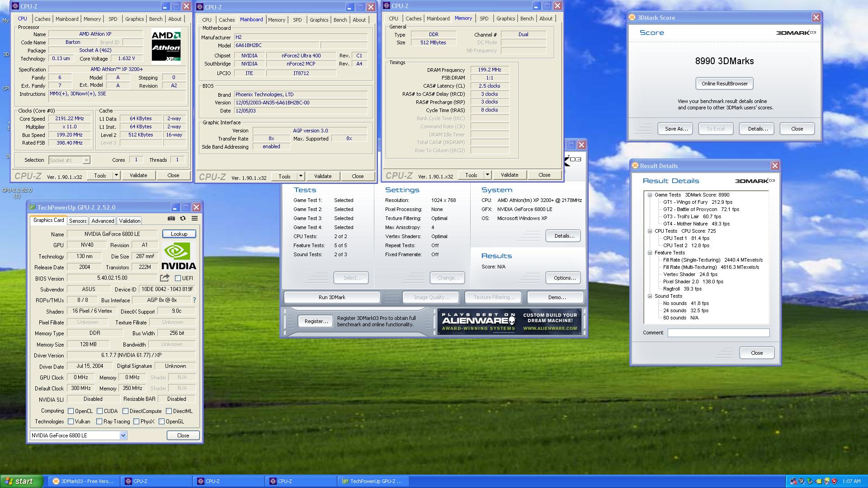Switch to the Advanced tab in GPU-Z
Viewport: 868px width, 488px height.
click(103, 221)
